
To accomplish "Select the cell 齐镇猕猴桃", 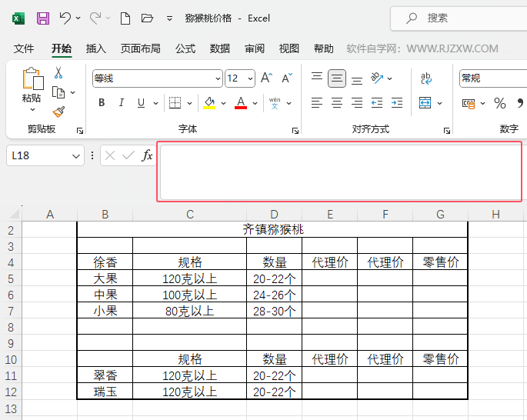I will 272,229.
